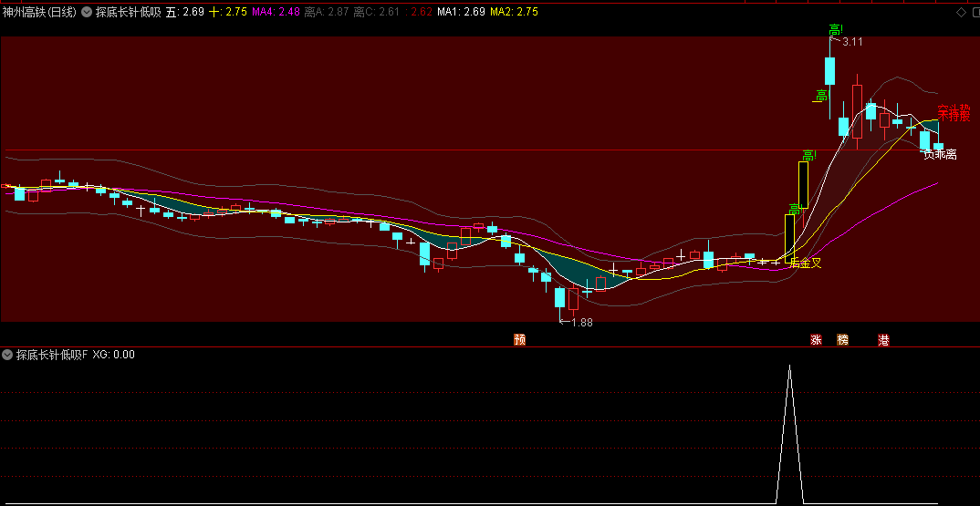The height and width of the screenshot is (506, 980).
Task: Click the 探底长针低吸 main indicator name
Action: click(x=128, y=12)
